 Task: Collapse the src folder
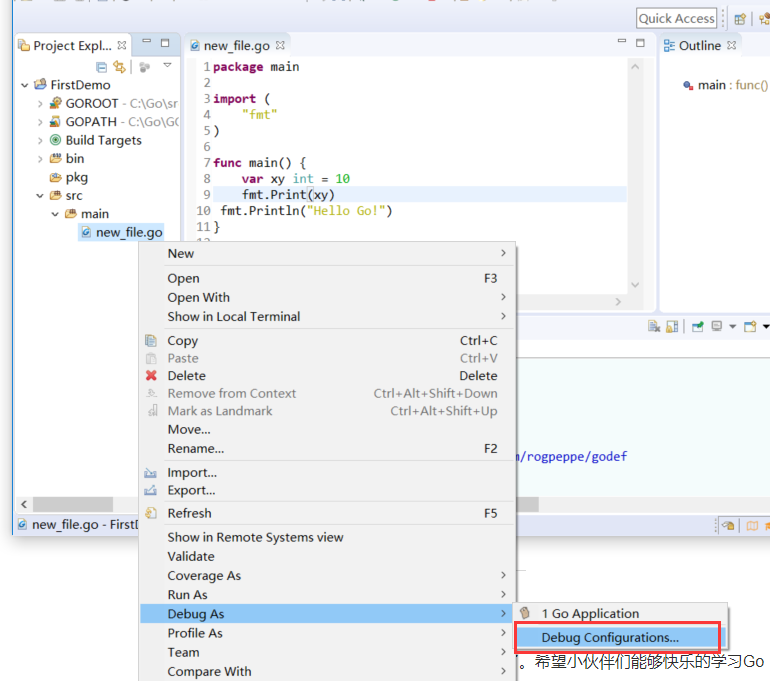click(x=40, y=196)
